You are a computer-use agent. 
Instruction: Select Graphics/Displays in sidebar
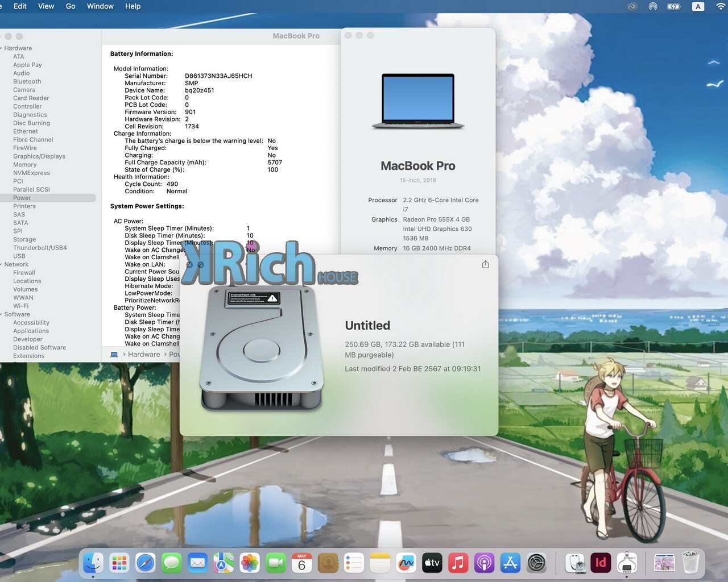[x=39, y=156]
